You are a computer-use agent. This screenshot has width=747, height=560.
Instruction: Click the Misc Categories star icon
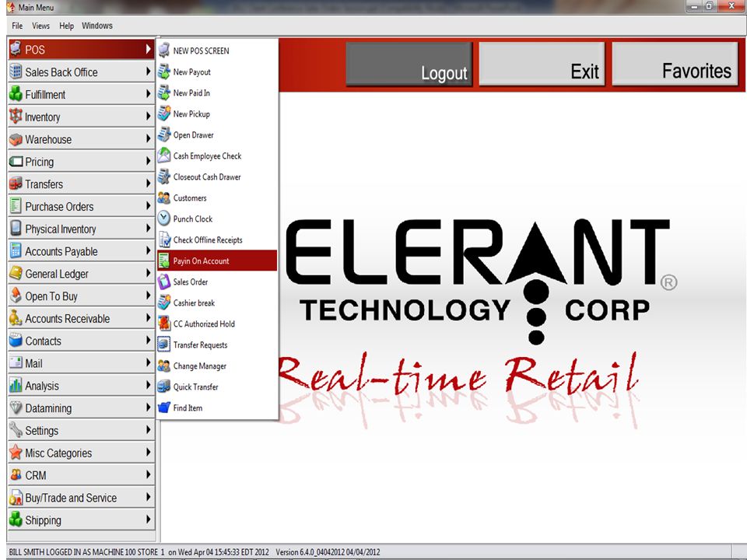point(16,453)
